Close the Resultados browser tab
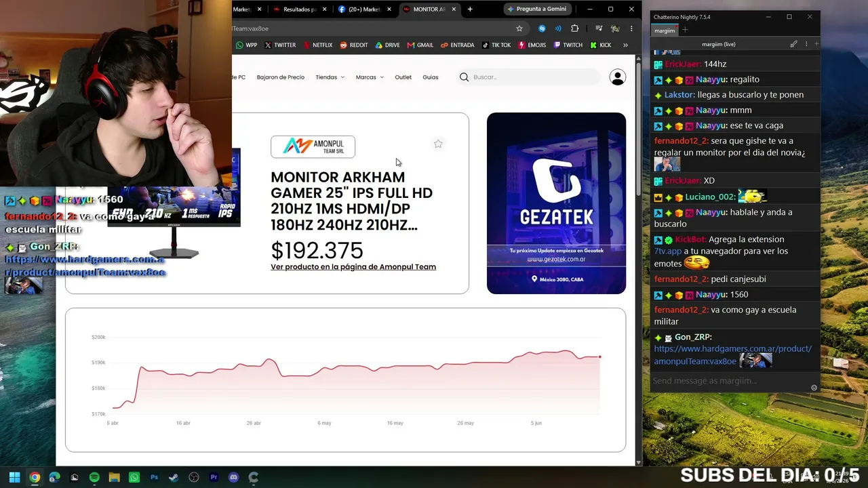Viewport: 868px width, 488px height. 325,9
